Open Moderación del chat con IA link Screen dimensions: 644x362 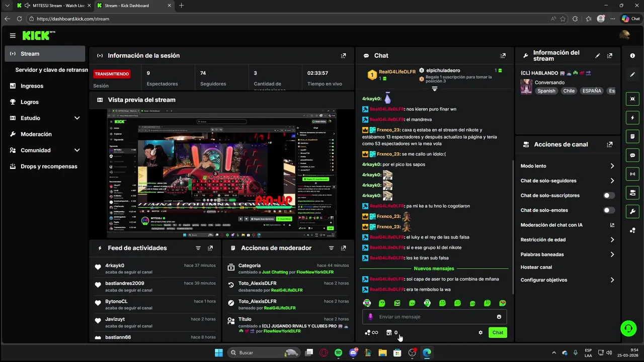(x=568, y=225)
